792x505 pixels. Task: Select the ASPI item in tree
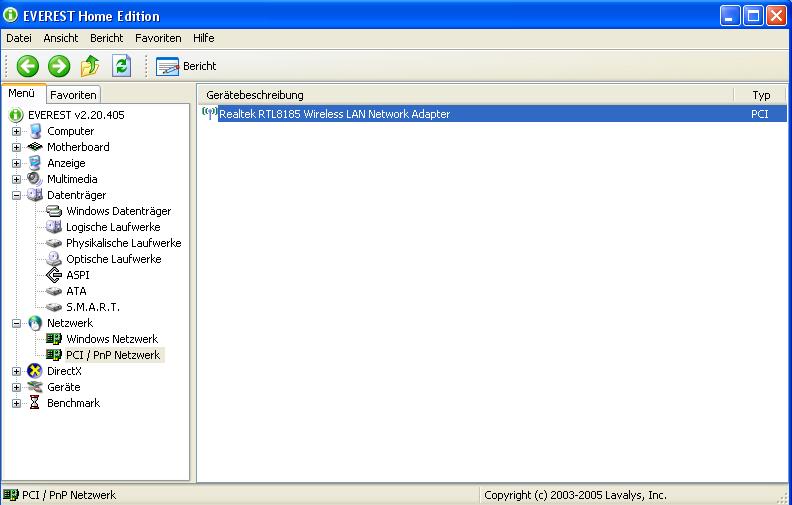(x=77, y=275)
